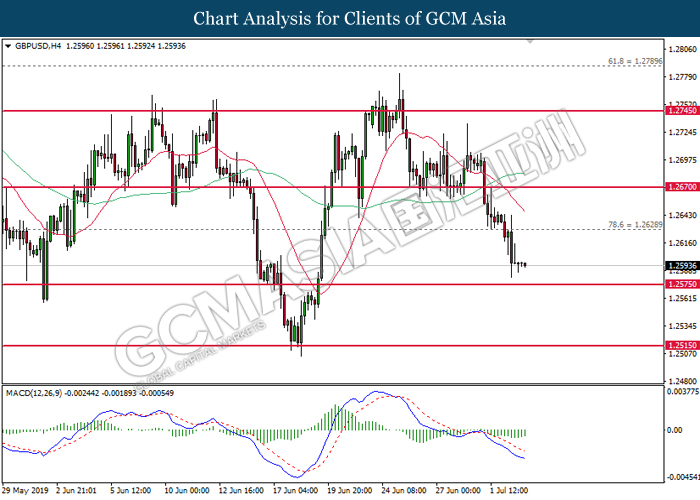Select the 10 Jun 00:00 time label
The image size is (700, 500).
tap(187, 490)
